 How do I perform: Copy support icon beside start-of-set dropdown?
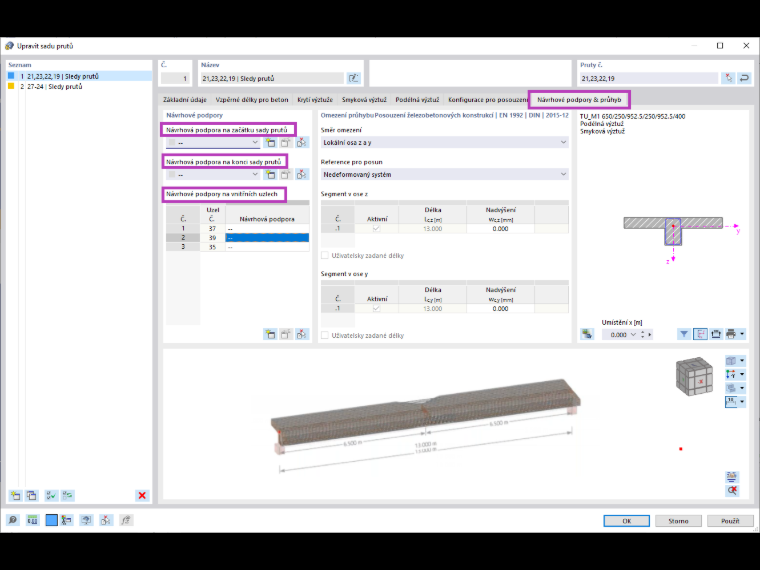point(285,142)
